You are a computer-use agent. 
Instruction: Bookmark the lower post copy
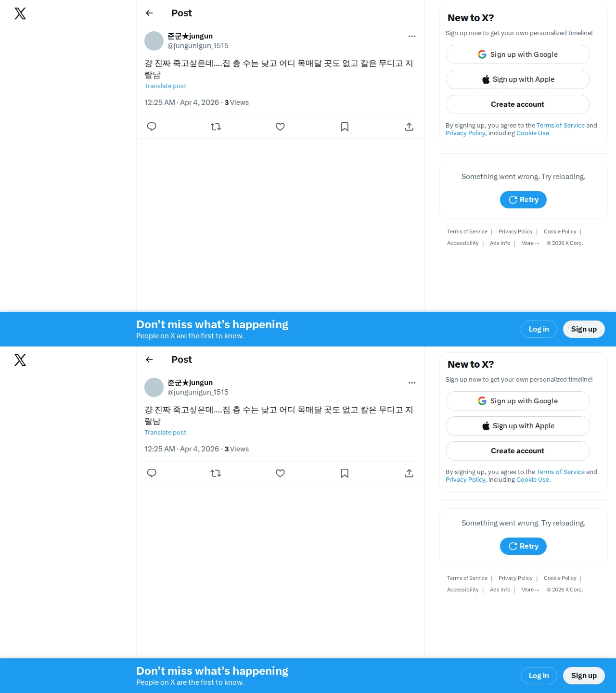click(x=345, y=473)
